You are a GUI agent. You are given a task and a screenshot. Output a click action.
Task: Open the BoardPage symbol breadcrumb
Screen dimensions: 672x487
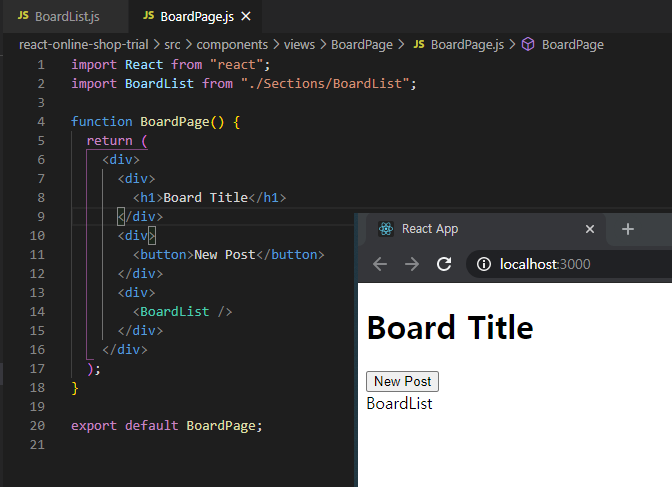(573, 45)
